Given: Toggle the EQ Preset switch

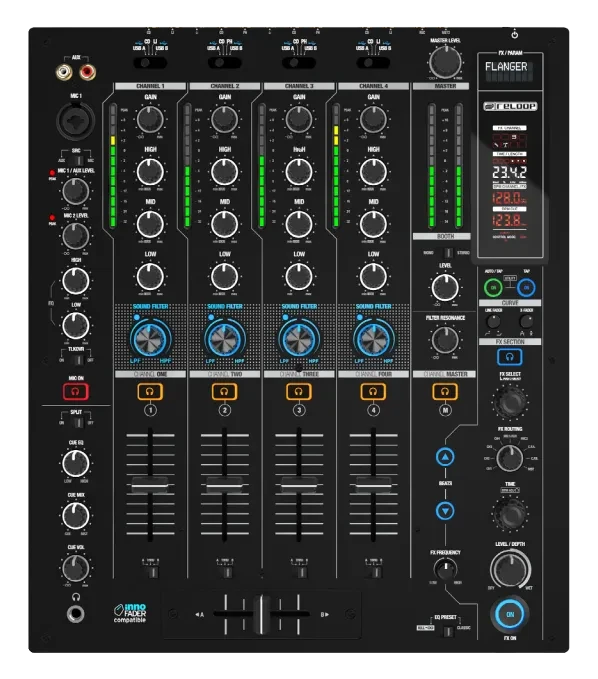Looking at the screenshot, I should (448, 631).
